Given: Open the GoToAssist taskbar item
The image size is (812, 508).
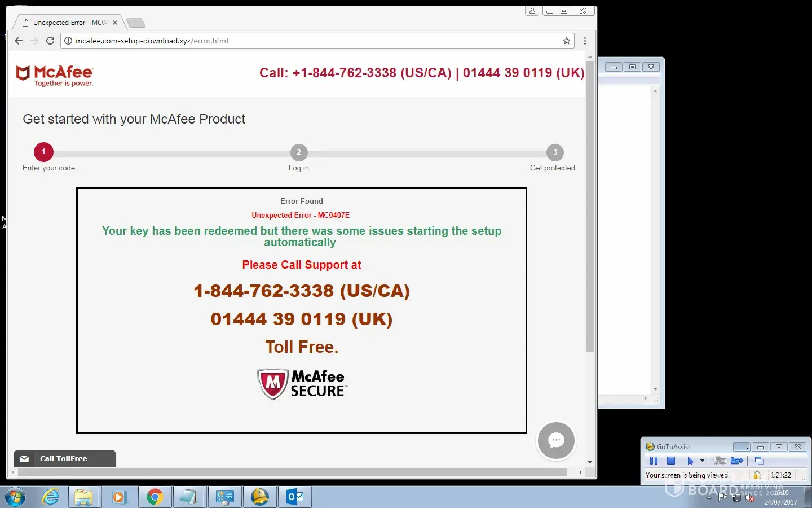Looking at the screenshot, I should click(259, 497).
